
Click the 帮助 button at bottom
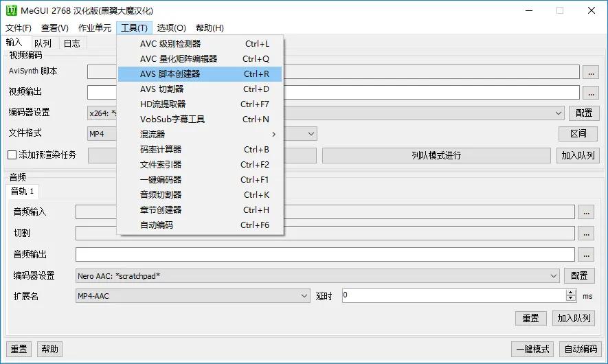pyautogui.click(x=49, y=350)
